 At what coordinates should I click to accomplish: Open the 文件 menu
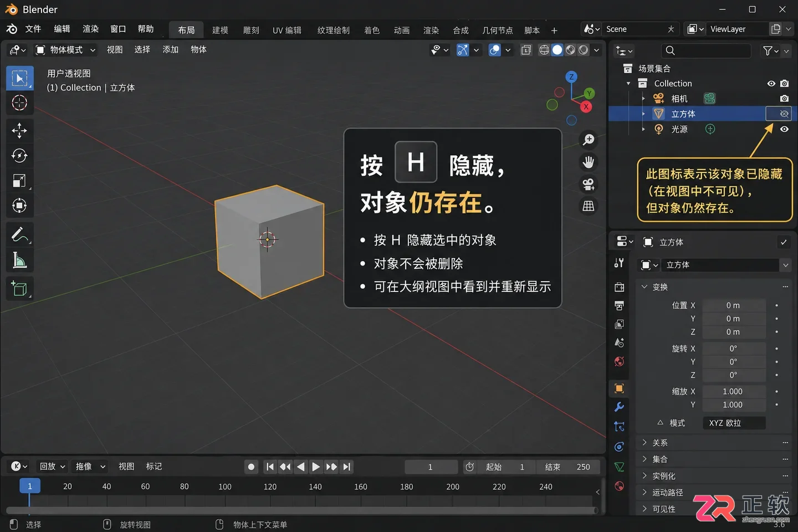[33, 29]
